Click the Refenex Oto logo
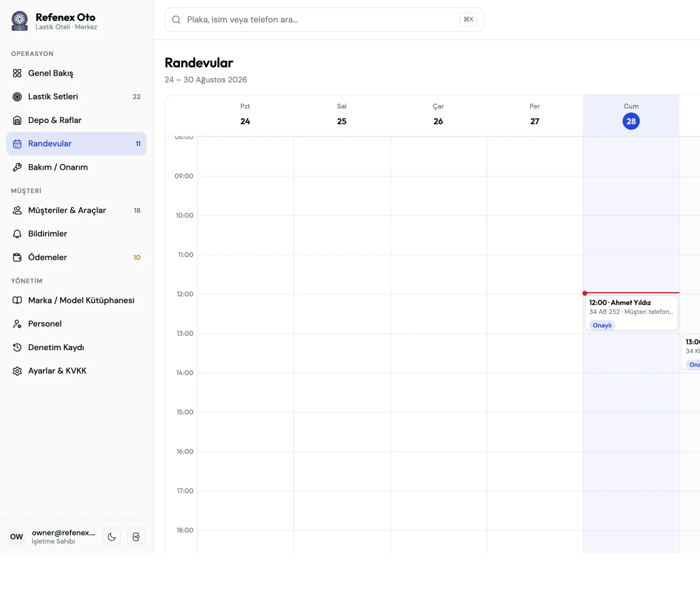Screen dimensions: 700x602 pos(19,21)
